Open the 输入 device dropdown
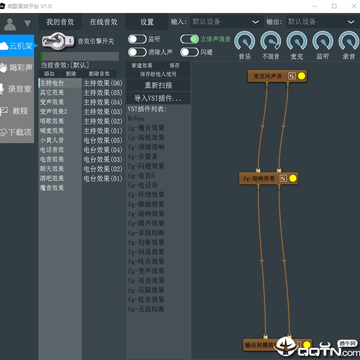The image size is (360, 360). tap(226, 22)
